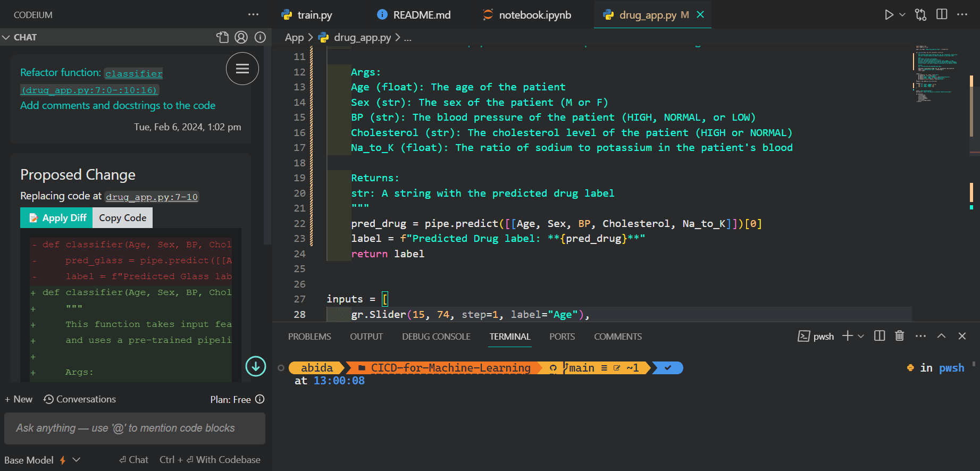This screenshot has height=471, width=980.
Task: Maximize panel with up chevron
Action: click(x=941, y=336)
